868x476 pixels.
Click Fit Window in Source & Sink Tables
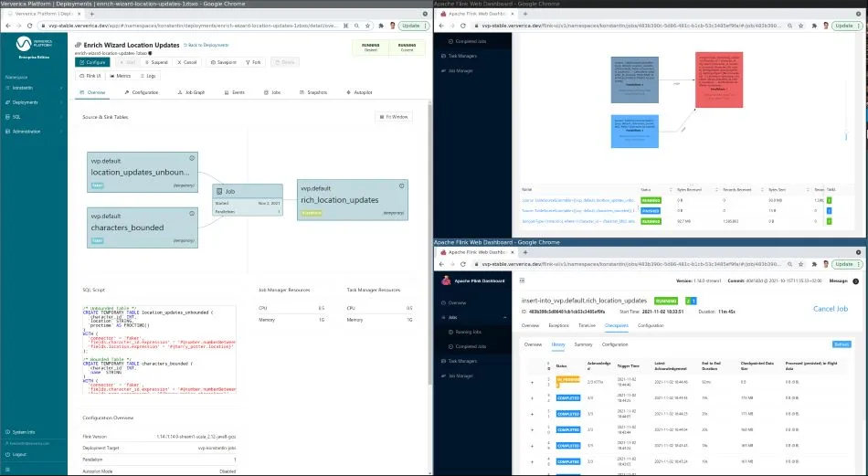click(394, 117)
